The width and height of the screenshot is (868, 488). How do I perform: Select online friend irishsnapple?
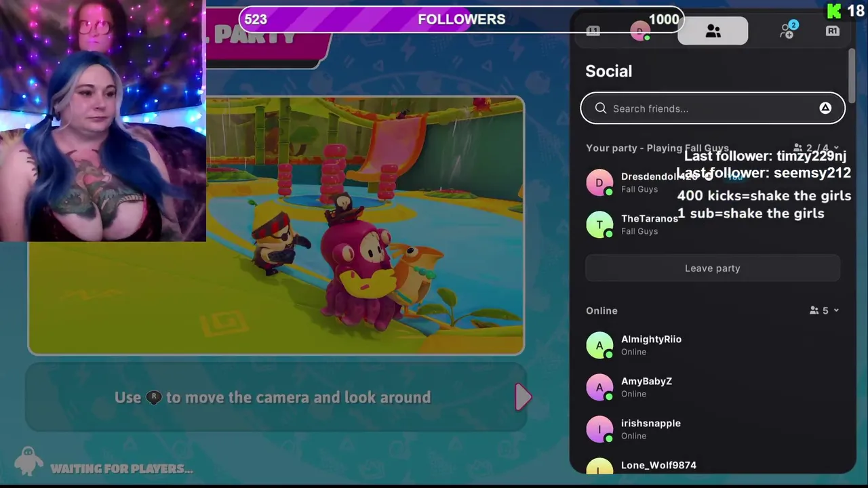point(713,429)
